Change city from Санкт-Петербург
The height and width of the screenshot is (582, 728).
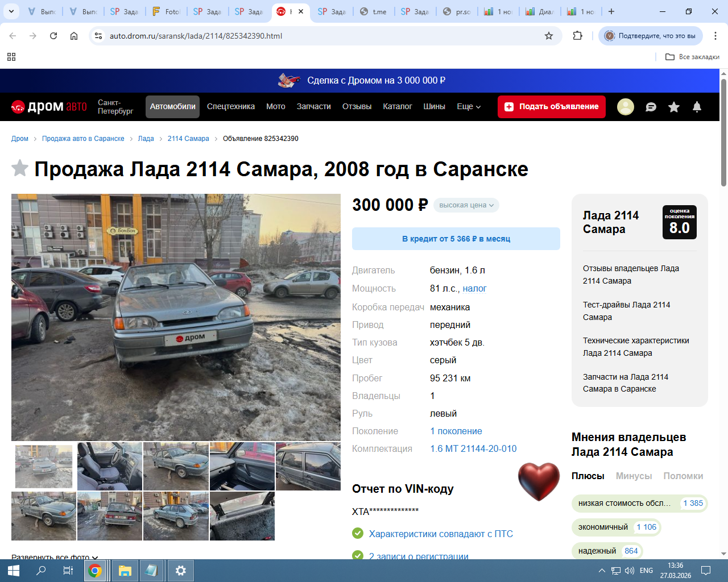115,107
